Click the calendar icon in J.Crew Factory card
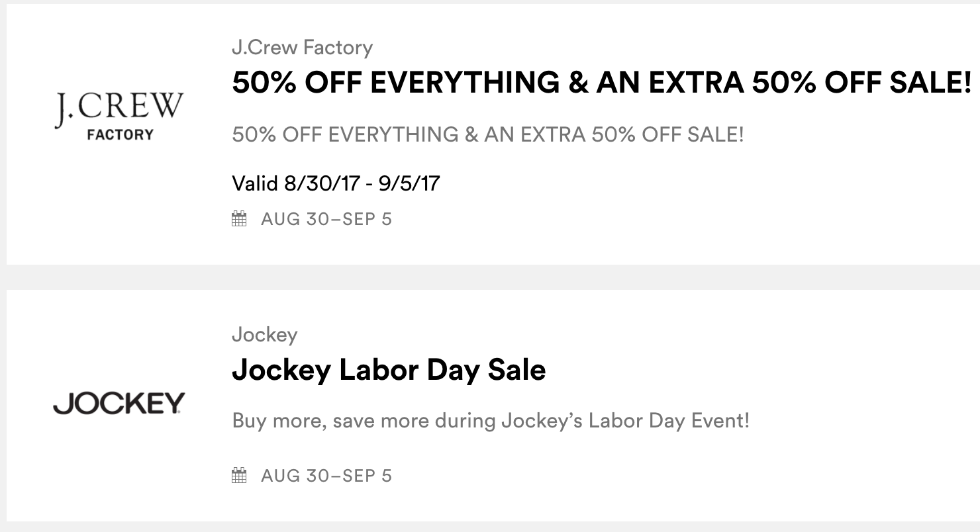 [239, 219]
